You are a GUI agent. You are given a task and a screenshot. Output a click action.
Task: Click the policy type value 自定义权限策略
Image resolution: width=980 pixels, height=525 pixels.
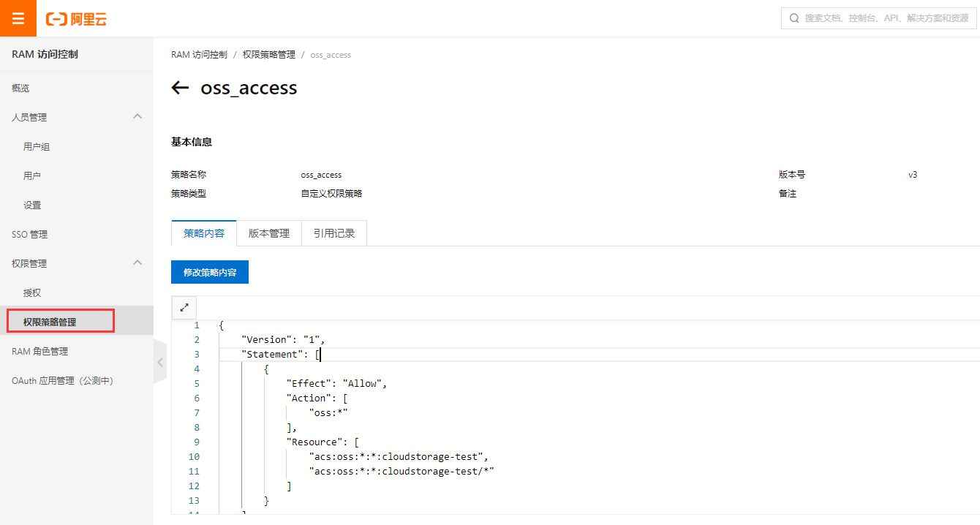[x=331, y=194]
